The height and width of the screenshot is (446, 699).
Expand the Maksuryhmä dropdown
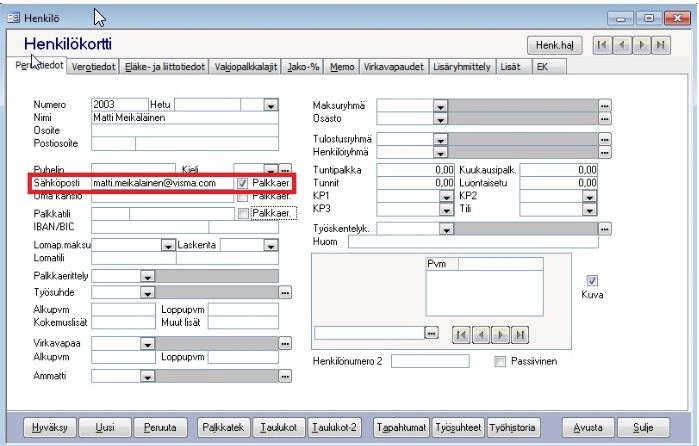440,106
